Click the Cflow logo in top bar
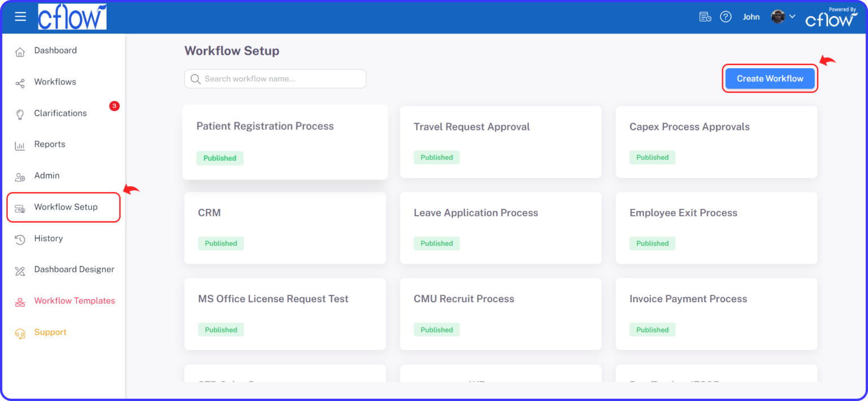868x401 pixels. (x=72, y=16)
